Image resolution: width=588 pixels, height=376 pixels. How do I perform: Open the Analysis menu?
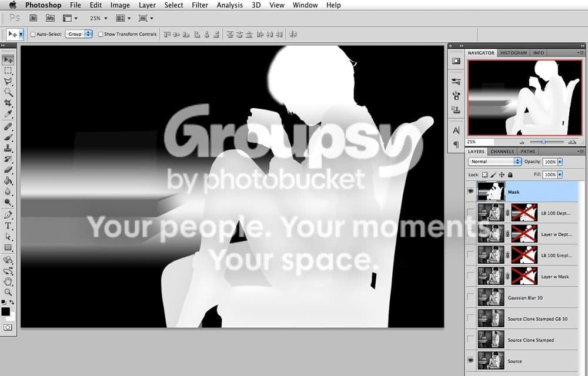[x=229, y=5]
